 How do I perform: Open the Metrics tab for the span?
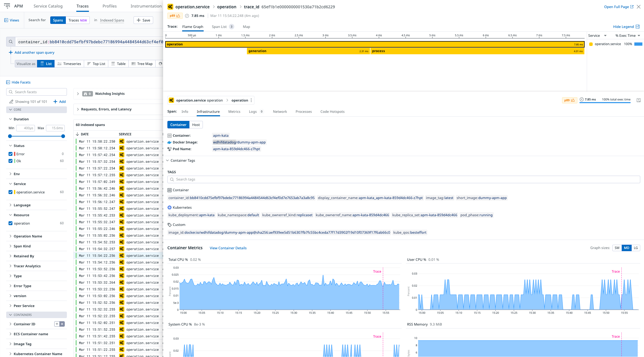[234, 111]
